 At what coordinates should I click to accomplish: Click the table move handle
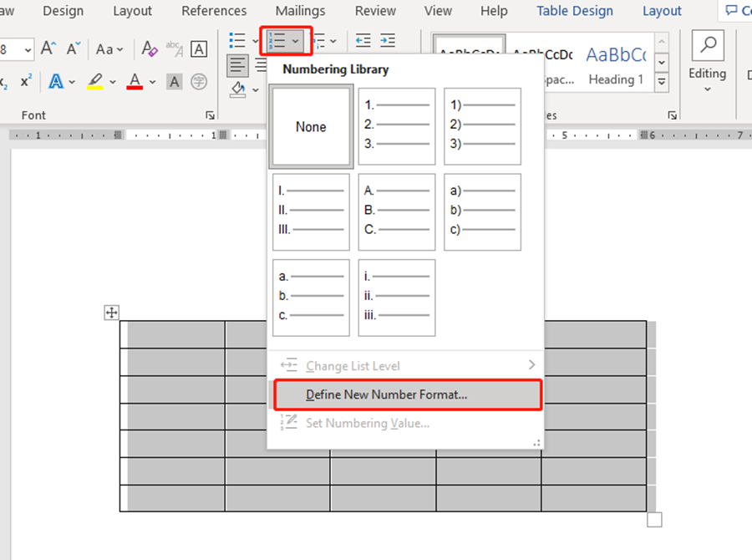111,313
